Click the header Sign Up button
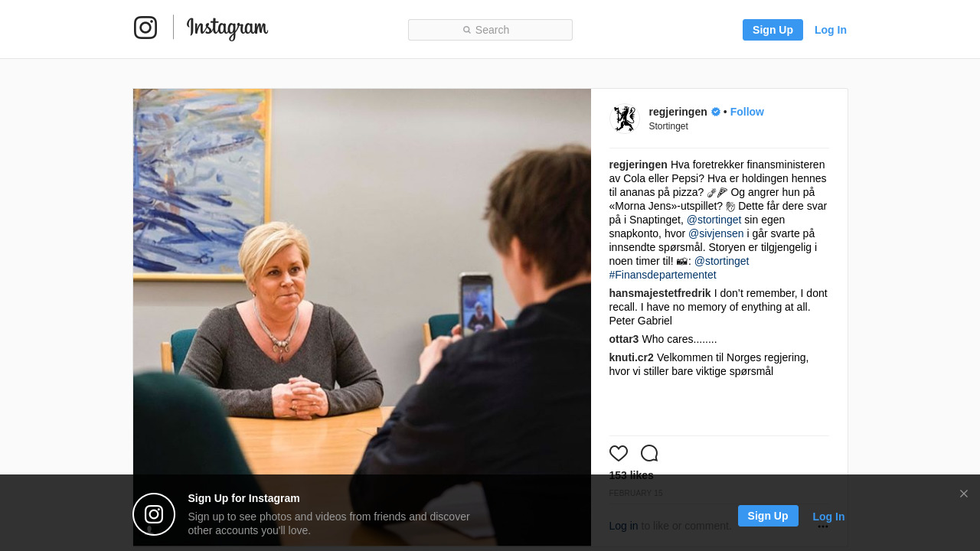Image resolution: width=980 pixels, height=551 pixels. (773, 30)
